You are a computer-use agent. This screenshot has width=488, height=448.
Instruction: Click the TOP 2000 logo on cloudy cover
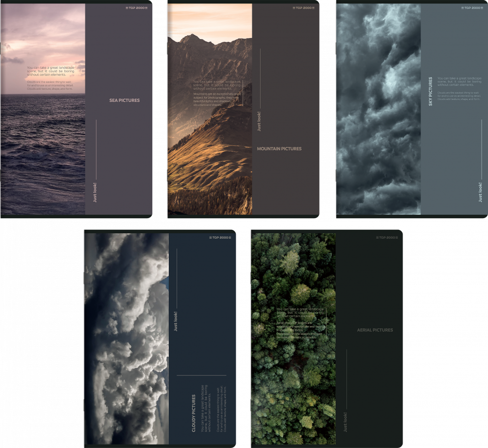click(x=220, y=238)
